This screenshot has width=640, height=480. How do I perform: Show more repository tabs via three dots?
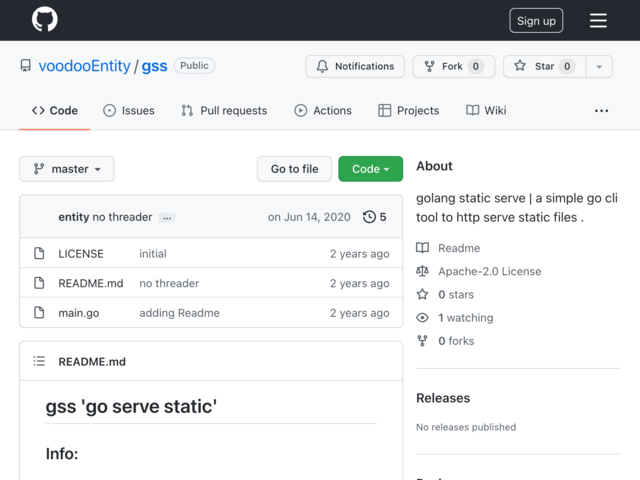coord(601,111)
